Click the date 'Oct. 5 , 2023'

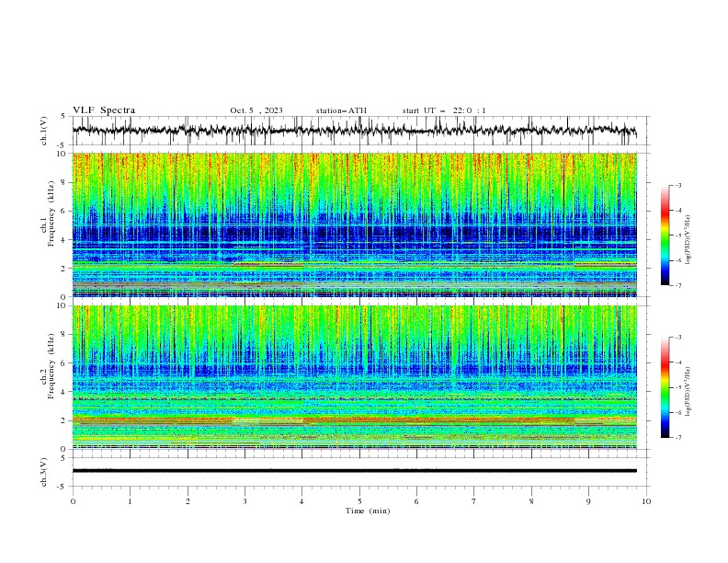[x=256, y=110]
